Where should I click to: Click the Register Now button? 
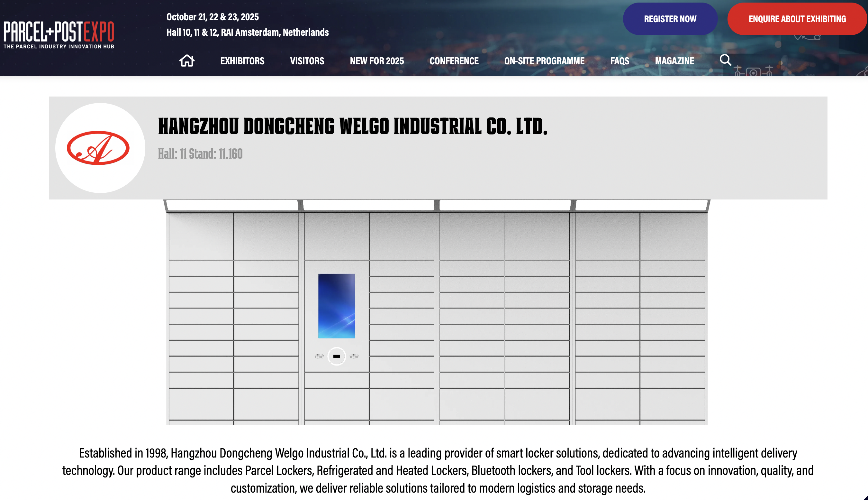click(x=670, y=19)
